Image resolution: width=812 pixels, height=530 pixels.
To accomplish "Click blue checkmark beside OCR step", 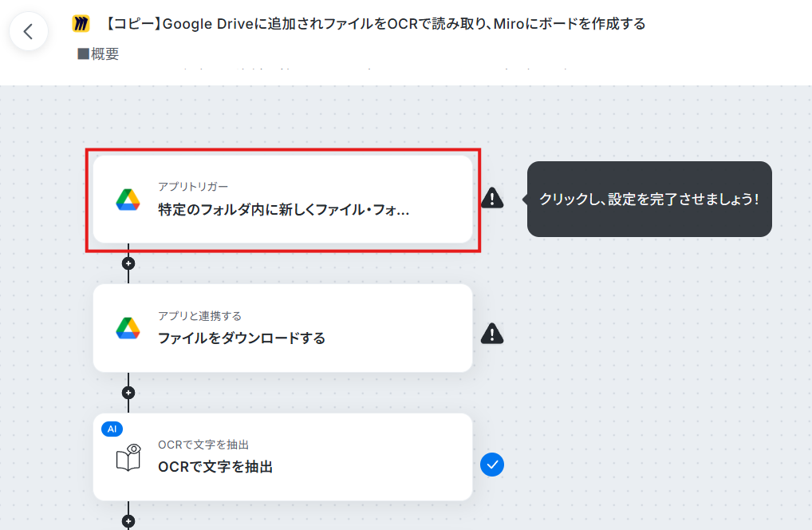I will [492, 465].
